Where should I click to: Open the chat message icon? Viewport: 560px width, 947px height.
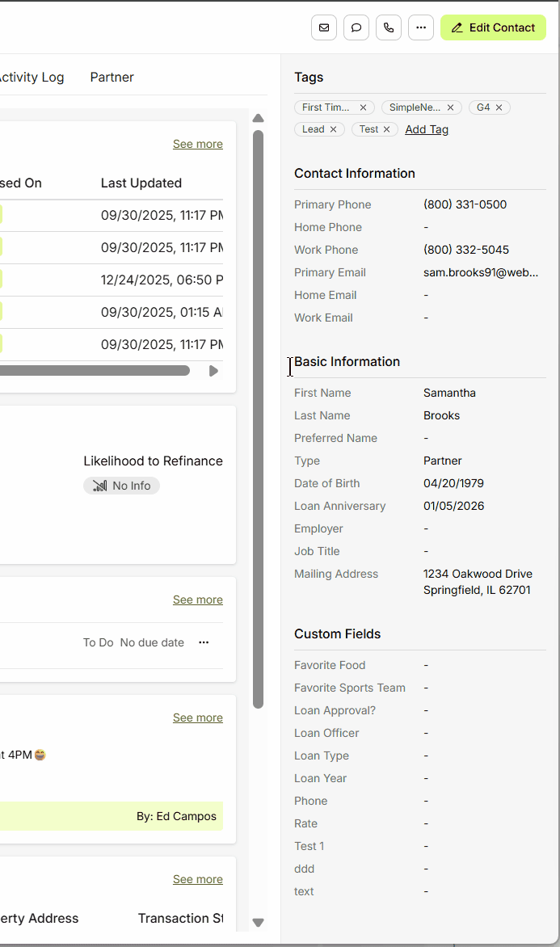click(x=356, y=27)
